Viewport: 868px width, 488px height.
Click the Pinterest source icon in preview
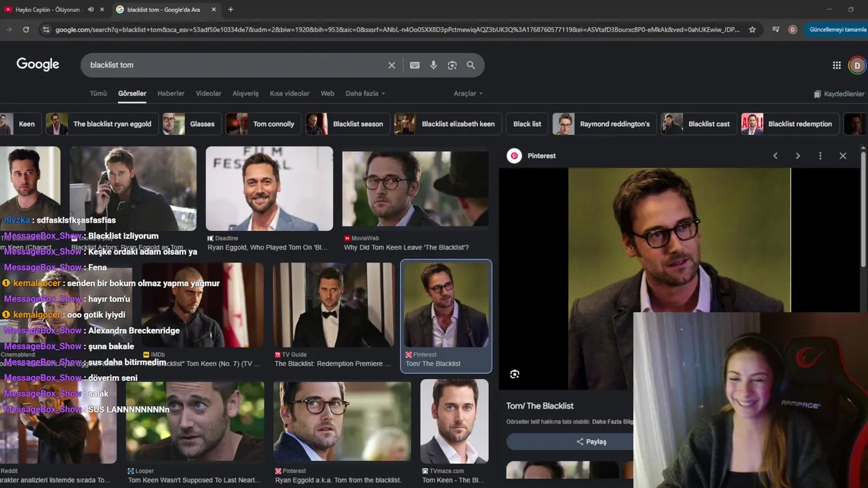coord(514,156)
